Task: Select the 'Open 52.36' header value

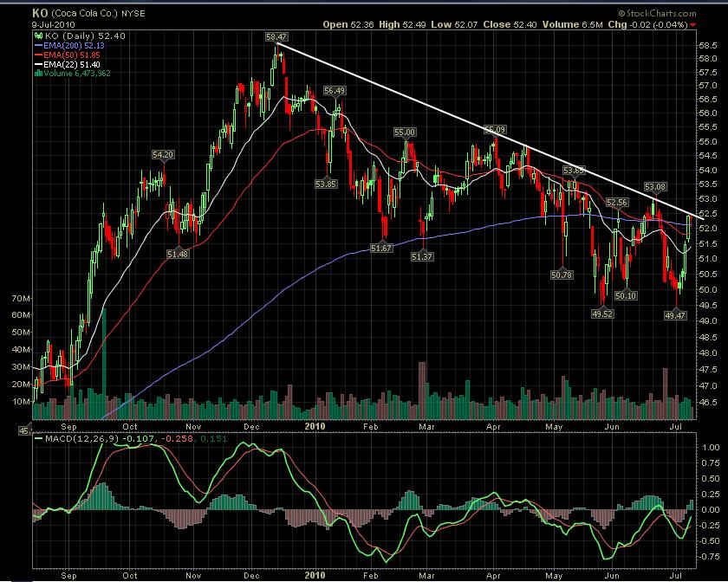Action: click(x=348, y=24)
